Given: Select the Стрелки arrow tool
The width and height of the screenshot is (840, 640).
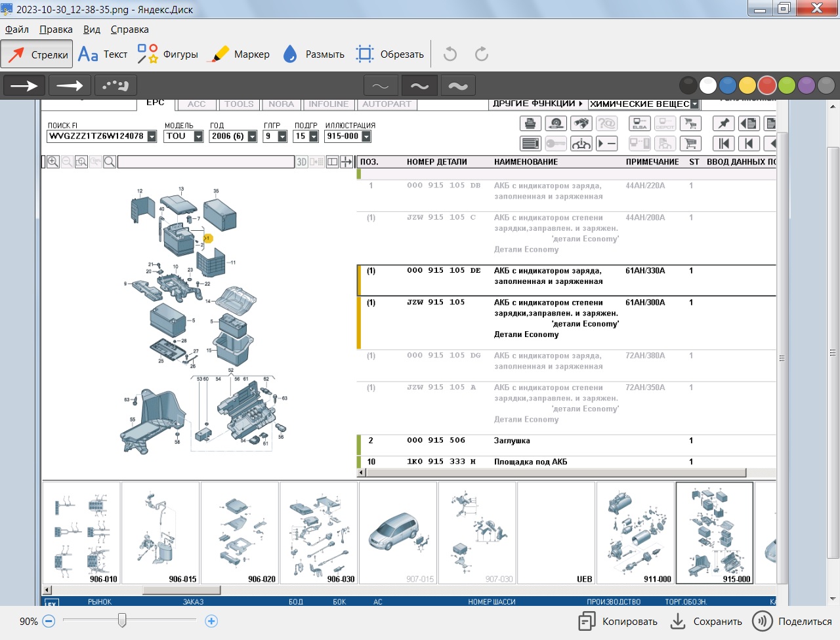Looking at the screenshot, I should 37,54.
